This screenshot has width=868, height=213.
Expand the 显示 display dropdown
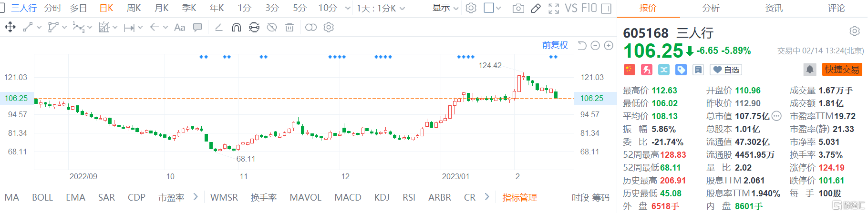445,8
